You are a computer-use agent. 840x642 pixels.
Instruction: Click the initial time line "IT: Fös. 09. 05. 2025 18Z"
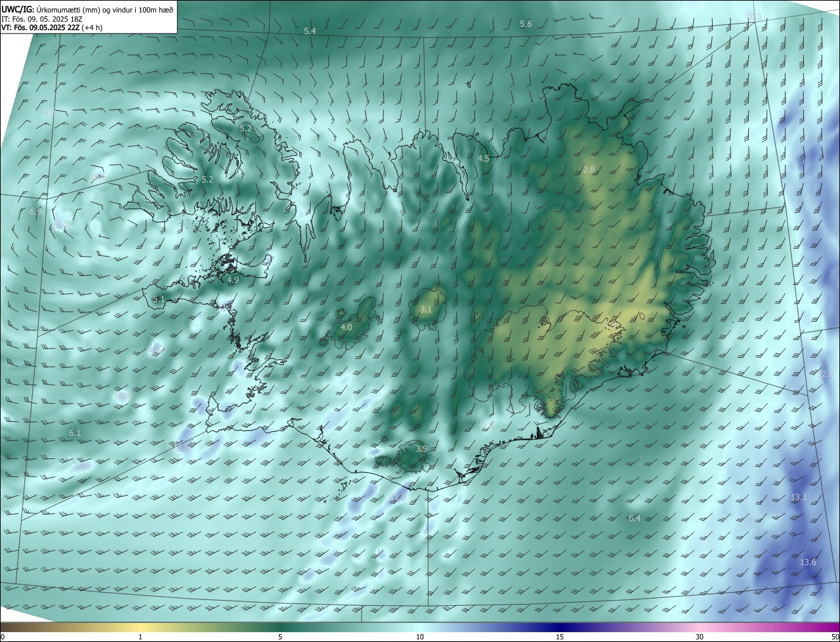(x=41, y=19)
